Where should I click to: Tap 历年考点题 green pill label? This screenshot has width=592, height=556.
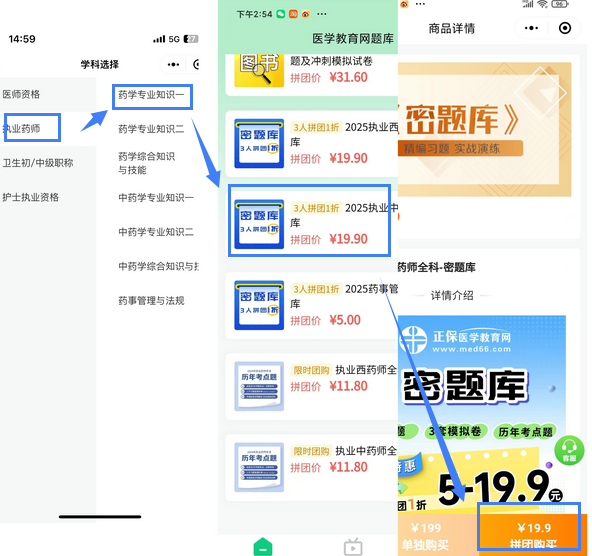pos(525,432)
